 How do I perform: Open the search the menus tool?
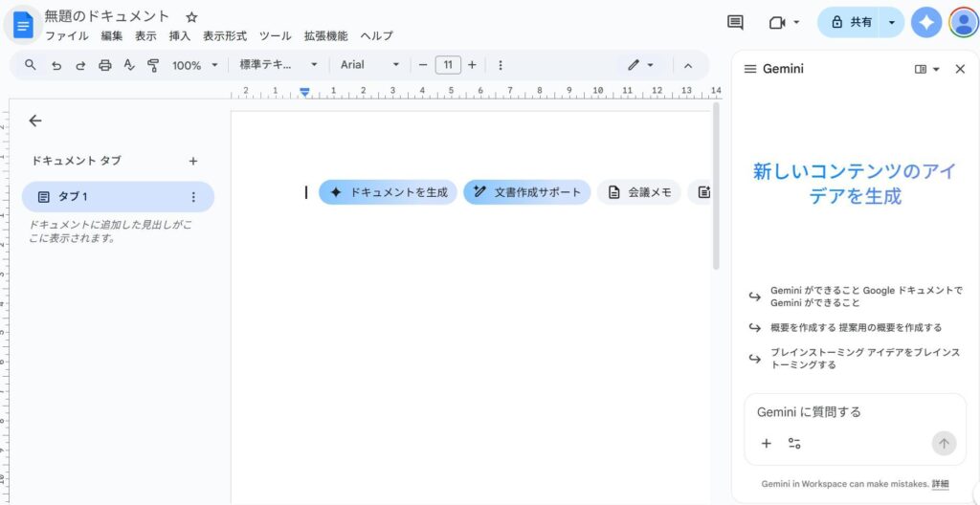30,64
